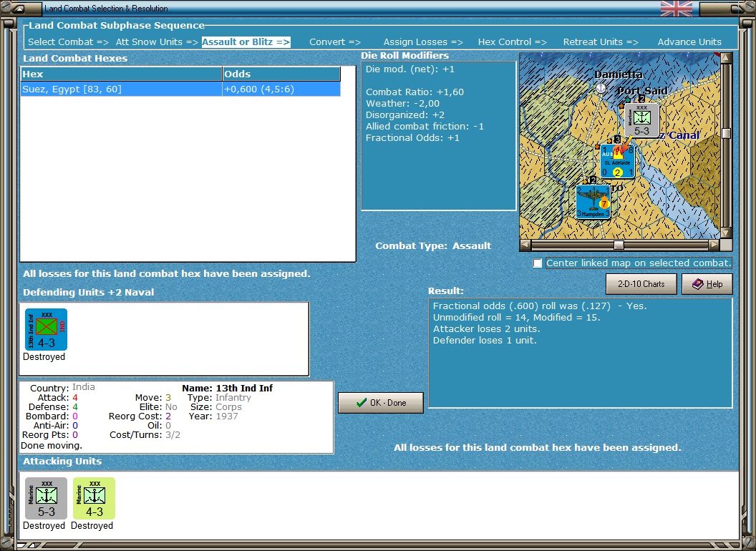This screenshot has height=551, width=756.
Task: Click the minimap horizontal scrollbar left arrow
Action: [x=525, y=245]
